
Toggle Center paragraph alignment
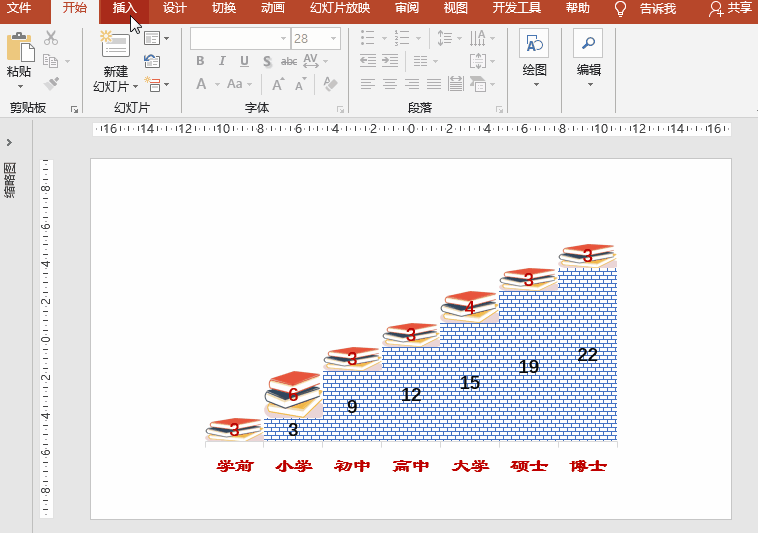(390, 84)
